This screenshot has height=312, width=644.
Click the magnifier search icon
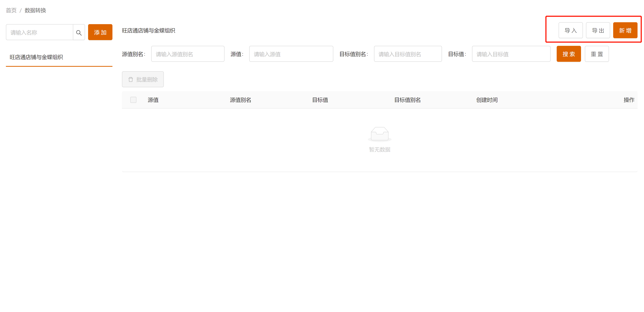click(79, 33)
